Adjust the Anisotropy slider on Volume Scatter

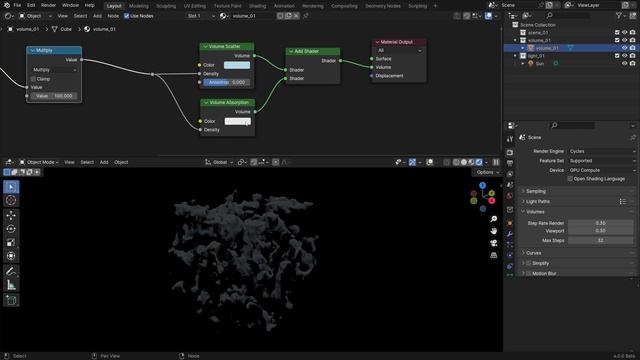tap(227, 82)
